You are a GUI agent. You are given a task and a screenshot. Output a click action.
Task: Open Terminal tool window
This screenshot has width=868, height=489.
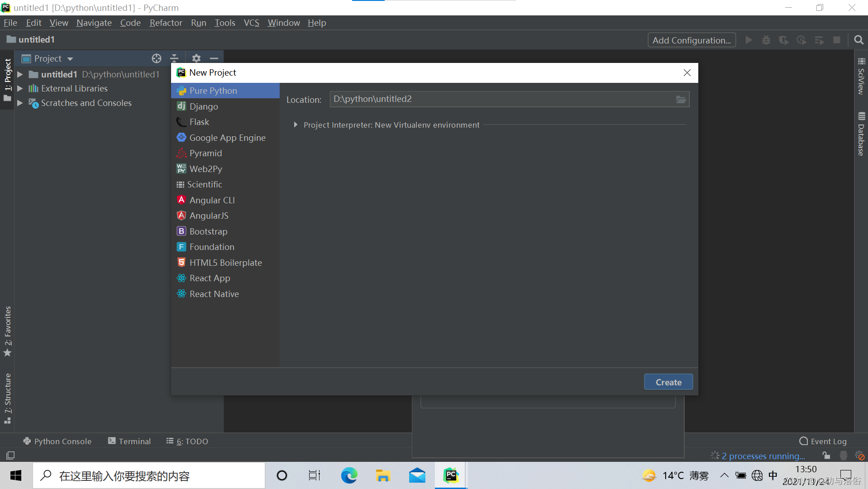tap(129, 441)
